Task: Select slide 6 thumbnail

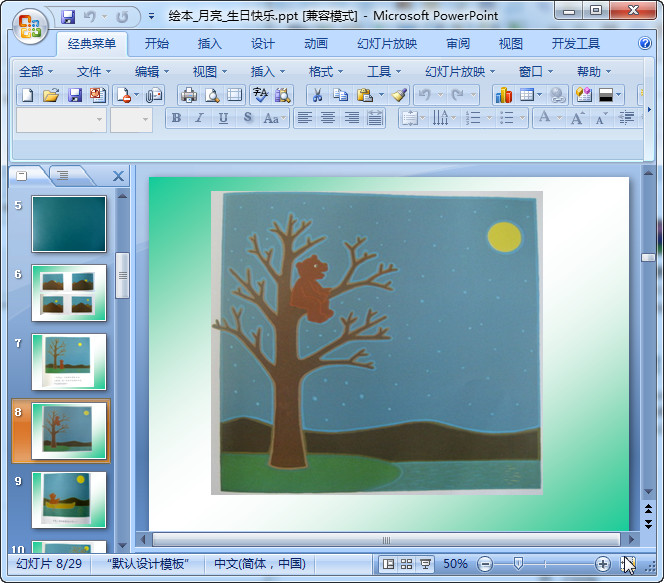Action: point(69,293)
